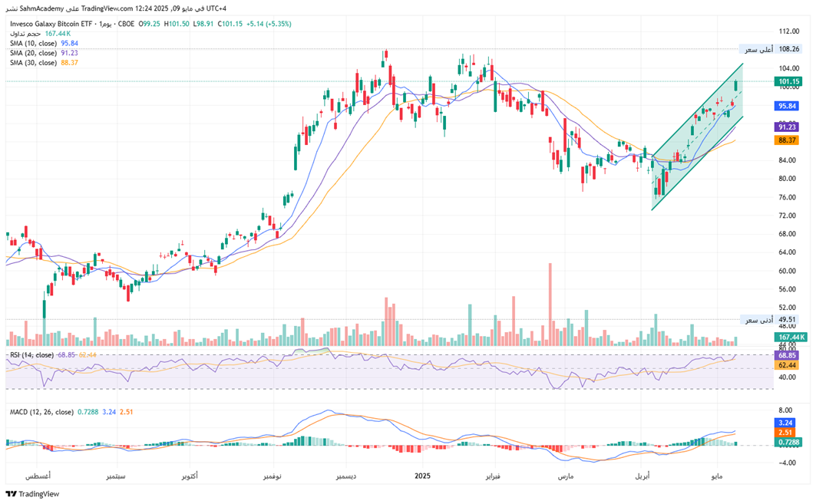This screenshot has height=504, width=816.
Task: Click the green 101.15 current price label
Action: pos(788,81)
